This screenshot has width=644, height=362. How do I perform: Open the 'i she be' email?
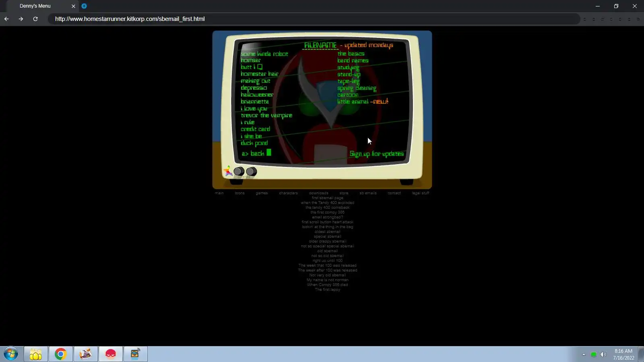click(252, 136)
